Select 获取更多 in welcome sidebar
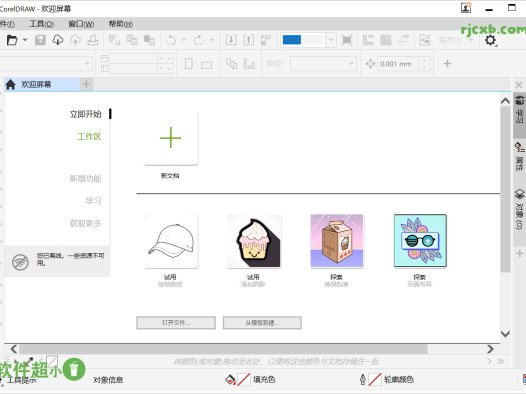This screenshot has width=526, height=394. click(x=86, y=223)
